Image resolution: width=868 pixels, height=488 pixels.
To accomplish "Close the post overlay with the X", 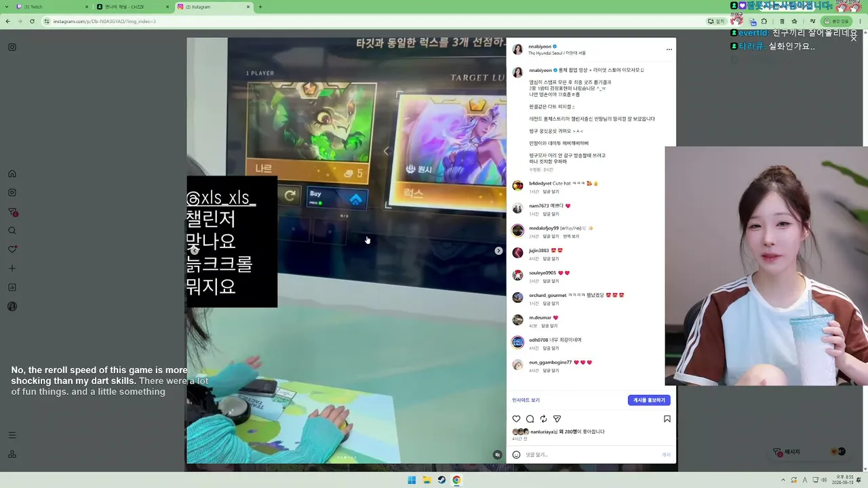I will [854, 38].
